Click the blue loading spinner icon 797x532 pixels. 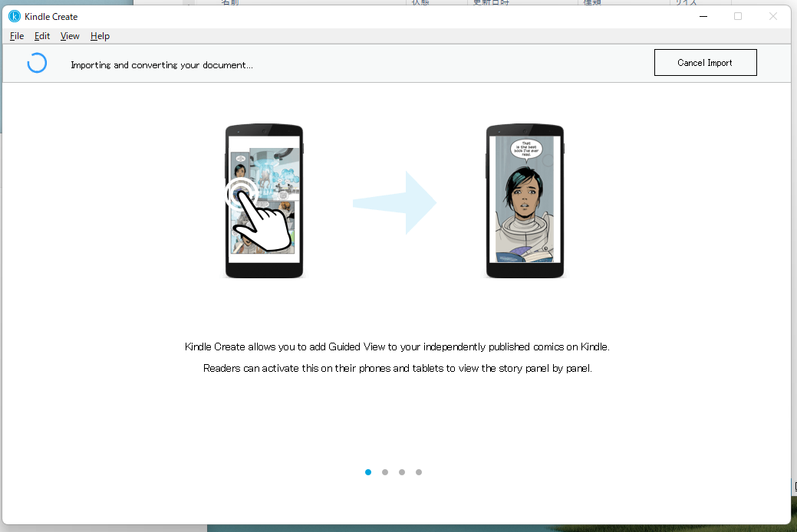[37, 63]
